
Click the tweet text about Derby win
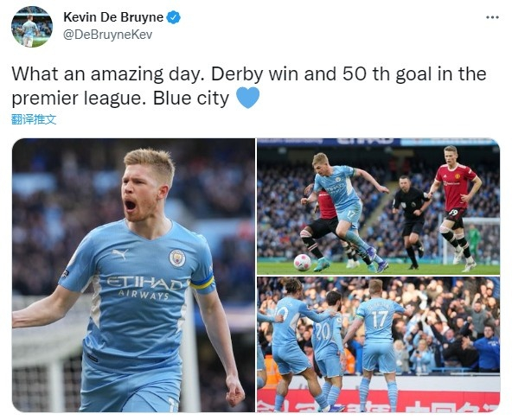tap(249, 86)
